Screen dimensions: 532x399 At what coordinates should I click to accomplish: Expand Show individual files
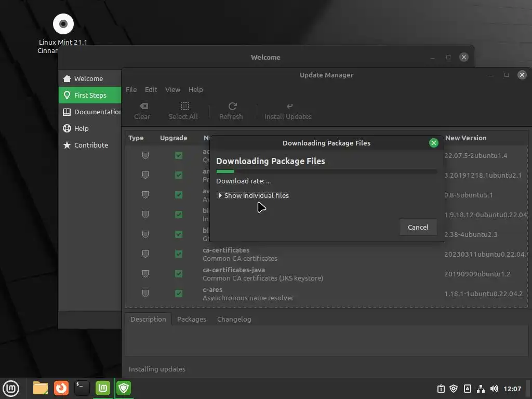coord(254,195)
